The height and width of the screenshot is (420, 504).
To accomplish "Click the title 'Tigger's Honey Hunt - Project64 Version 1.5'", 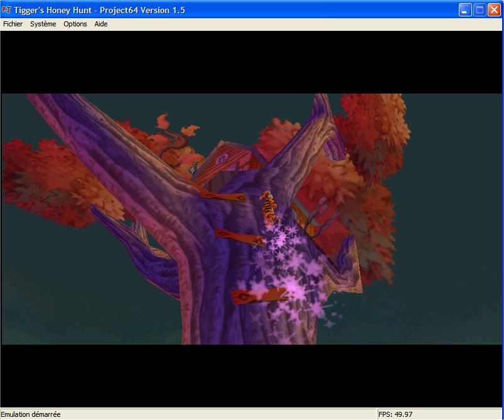I will point(99,10).
